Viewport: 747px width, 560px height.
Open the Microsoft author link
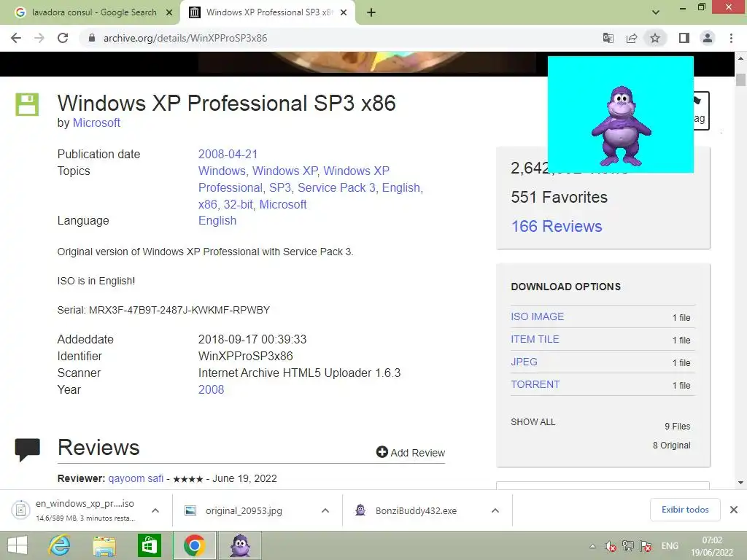pyautogui.click(x=96, y=122)
